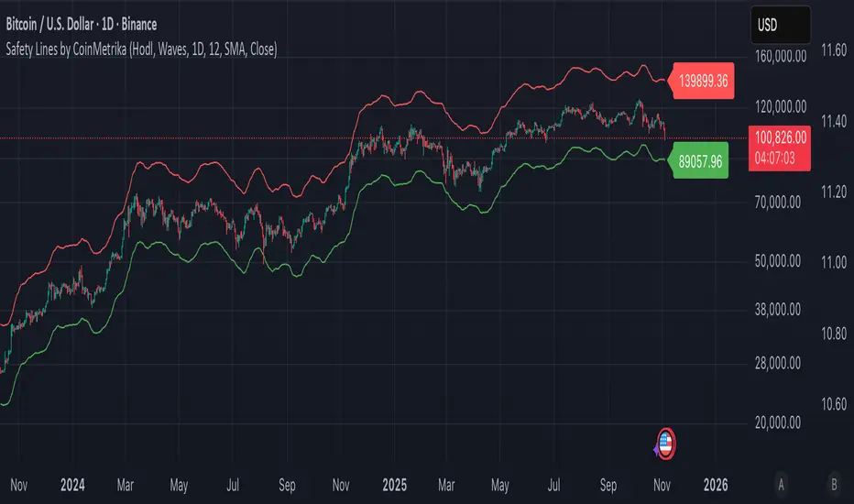Select the 2025 label on the time axis
The height and width of the screenshot is (504, 854).
[x=397, y=482]
